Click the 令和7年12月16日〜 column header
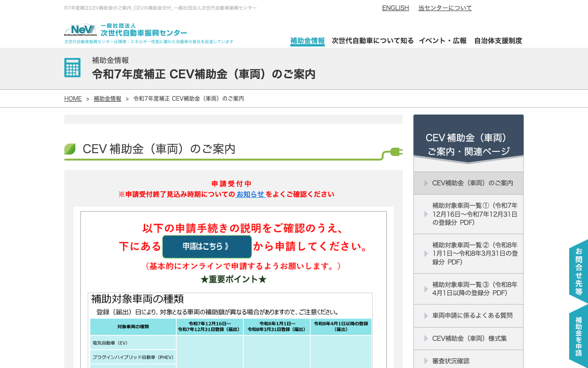The width and height of the screenshot is (588, 368). click(210, 327)
